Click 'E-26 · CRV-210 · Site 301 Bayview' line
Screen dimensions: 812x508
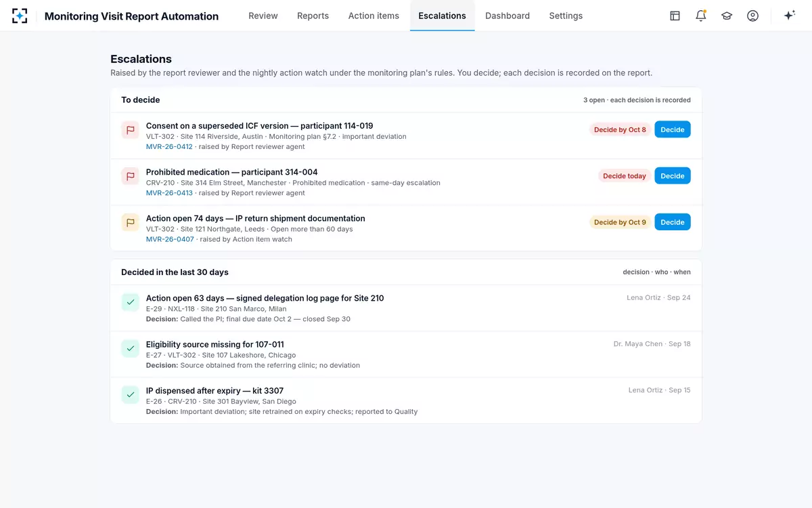[x=221, y=401]
